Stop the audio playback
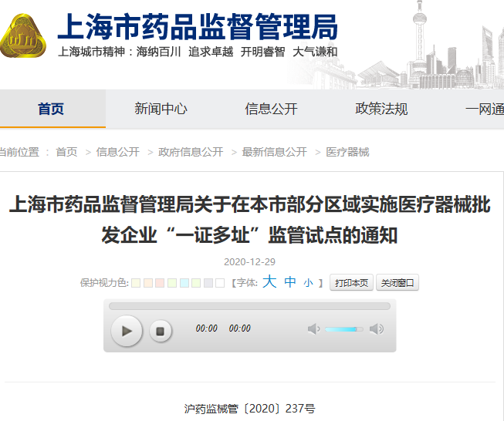This screenshot has height=421, width=504. point(161,331)
